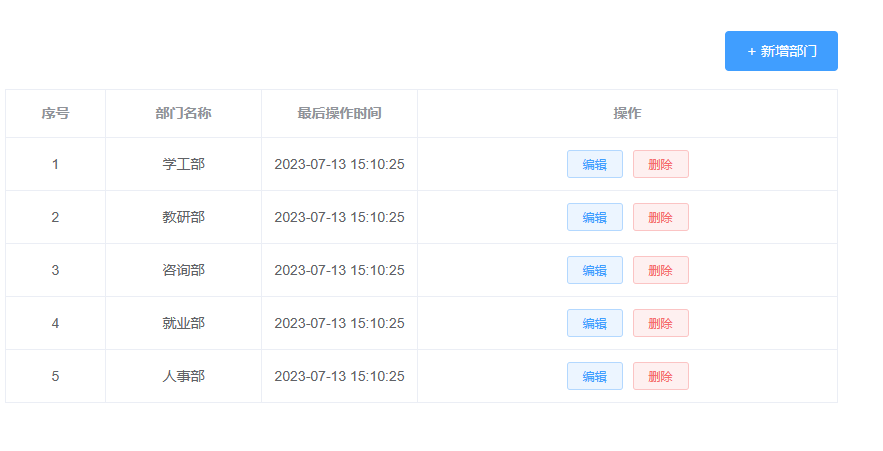Select the 学工部 name cell
Viewport: 883px width, 451px height.
click(183, 164)
